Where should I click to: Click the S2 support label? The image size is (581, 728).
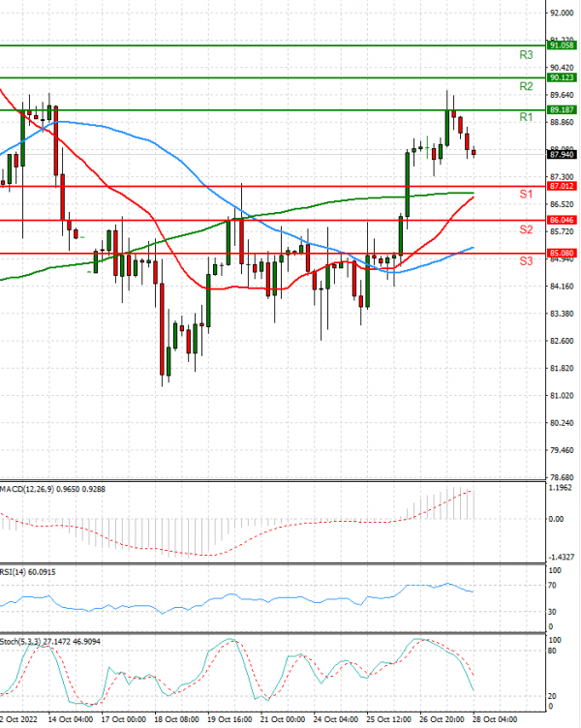526,229
